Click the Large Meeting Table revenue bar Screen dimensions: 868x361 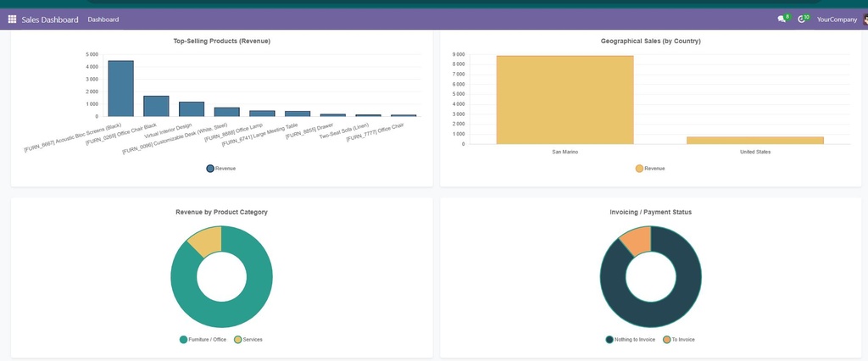(298, 114)
